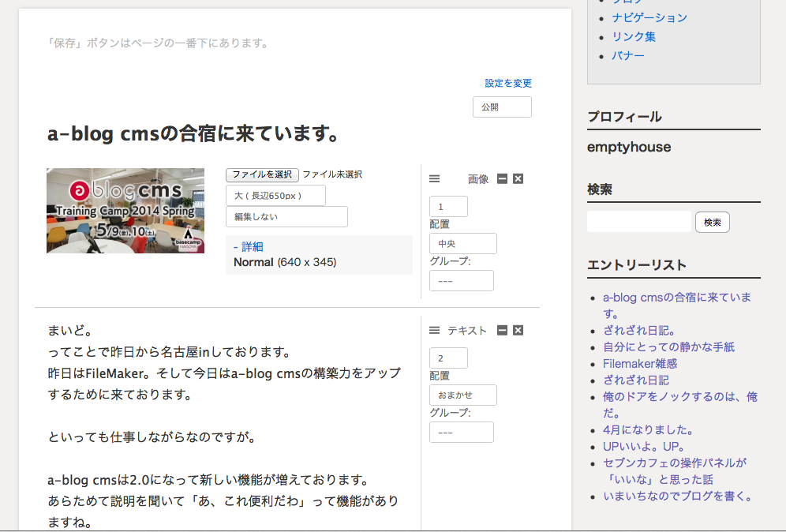Open バナー menu link

(628, 56)
